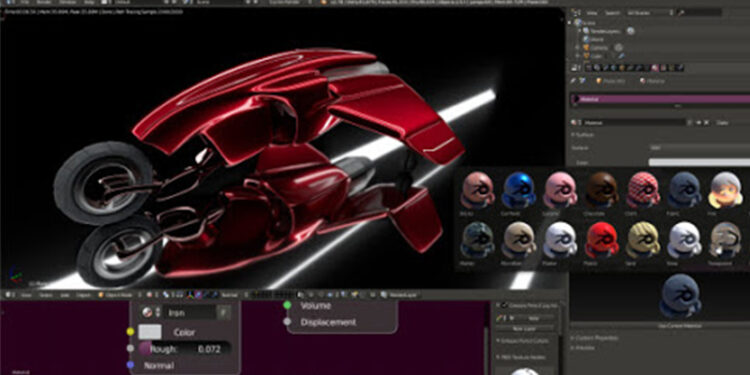
Task: Edit the Iron material name field
Action: 190,313
